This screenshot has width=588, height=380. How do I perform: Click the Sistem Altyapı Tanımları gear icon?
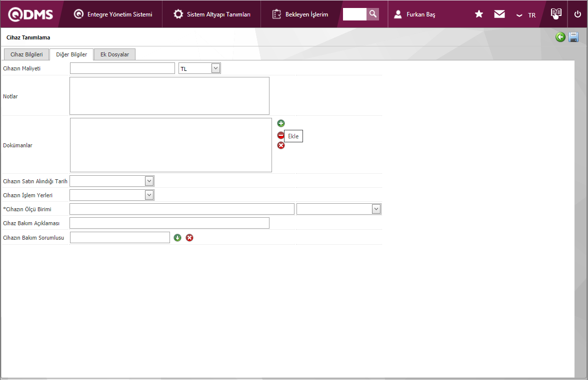tap(178, 14)
